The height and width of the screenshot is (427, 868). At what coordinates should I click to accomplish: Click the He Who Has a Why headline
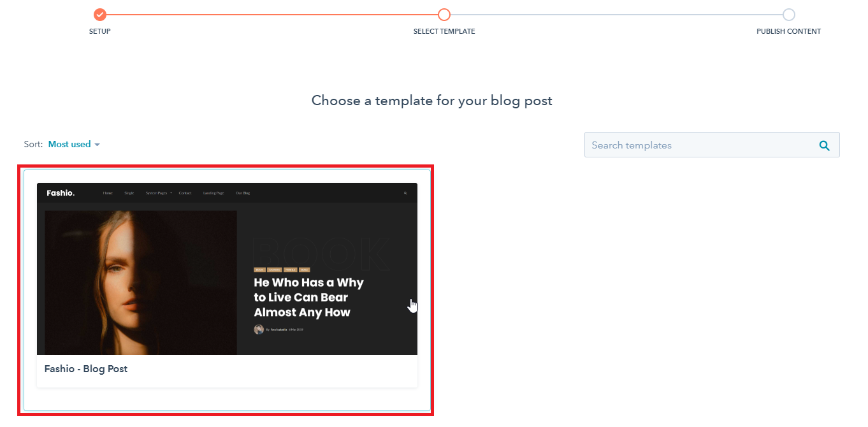pos(309,297)
